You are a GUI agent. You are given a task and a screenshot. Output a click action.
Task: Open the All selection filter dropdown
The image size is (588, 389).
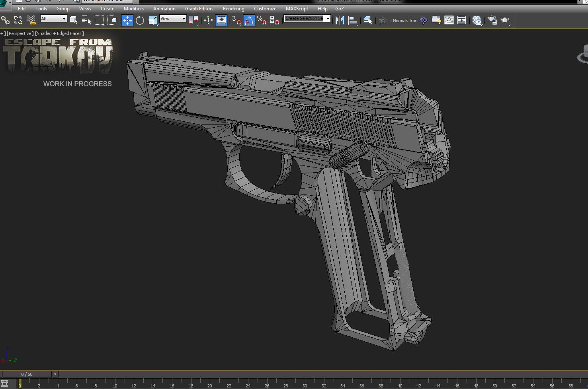53,19
